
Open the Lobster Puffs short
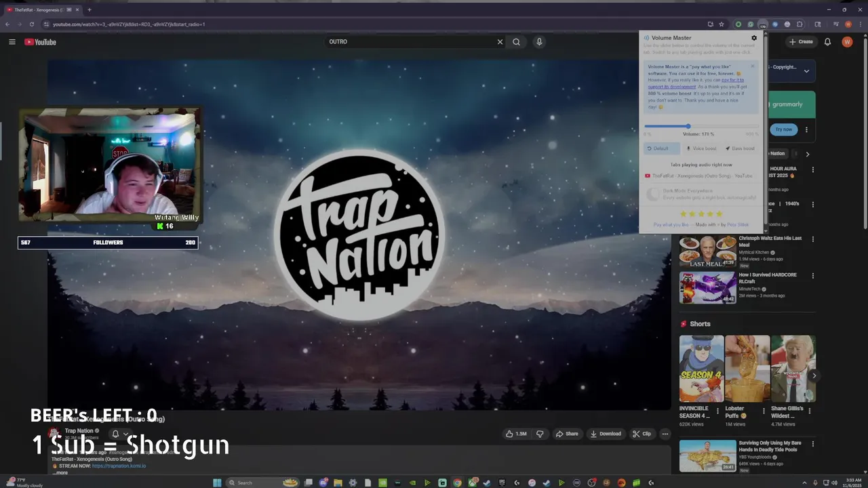pyautogui.click(x=747, y=369)
